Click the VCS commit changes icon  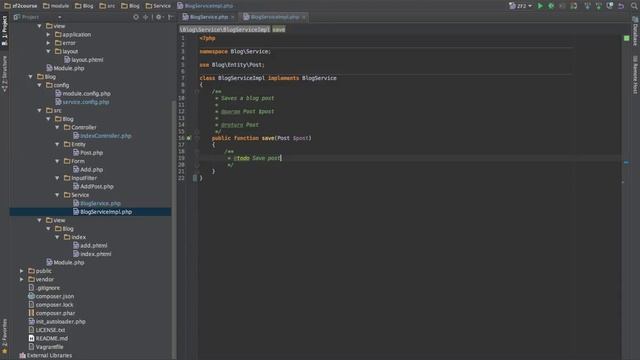[598, 6]
